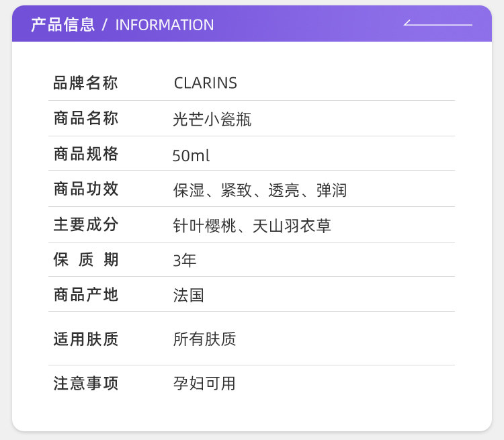
Task: Click the CLARINS brand value
Action: pos(206,83)
